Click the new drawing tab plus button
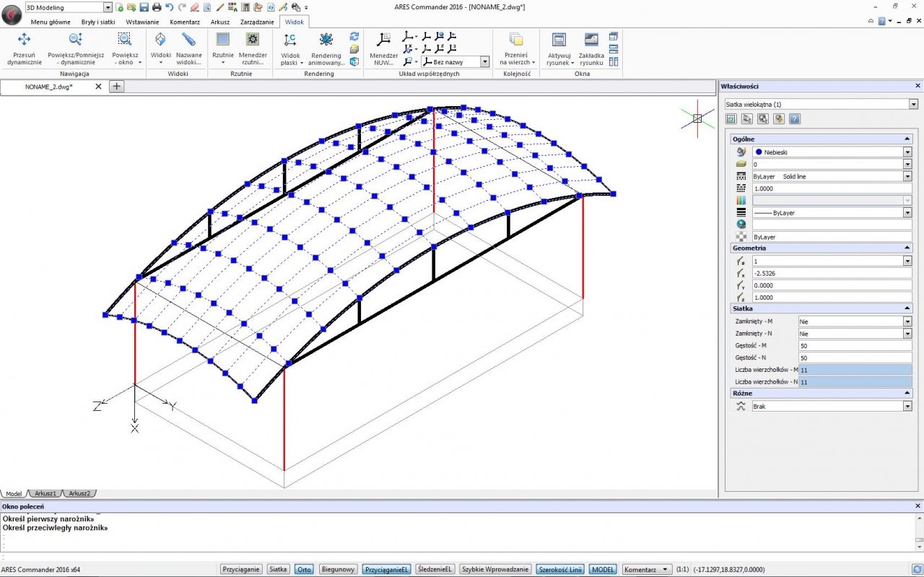The width and height of the screenshot is (924, 577). [x=116, y=87]
